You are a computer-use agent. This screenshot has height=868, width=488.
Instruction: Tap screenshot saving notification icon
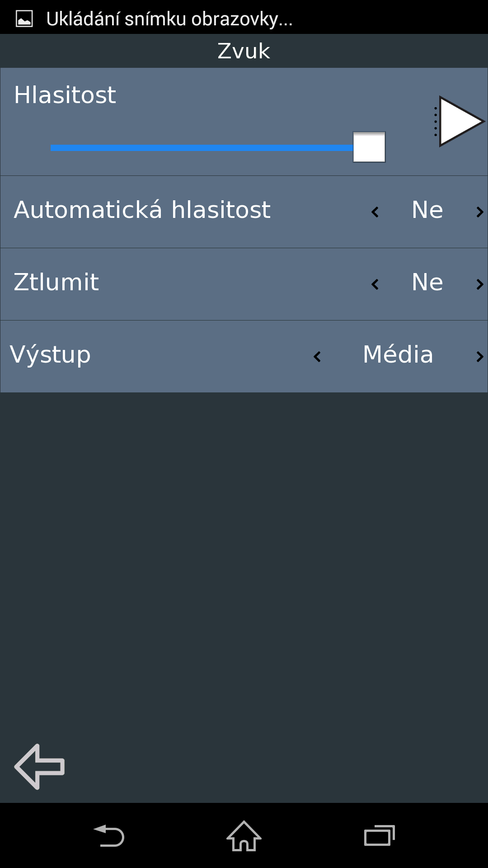tap(24, 19)
